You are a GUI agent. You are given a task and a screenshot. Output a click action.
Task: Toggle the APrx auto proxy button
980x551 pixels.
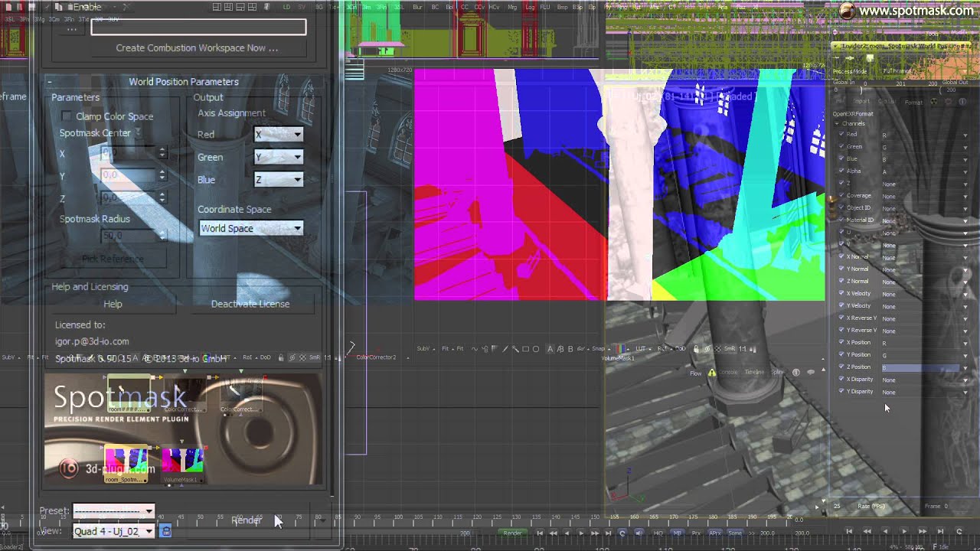pos(715,533)
